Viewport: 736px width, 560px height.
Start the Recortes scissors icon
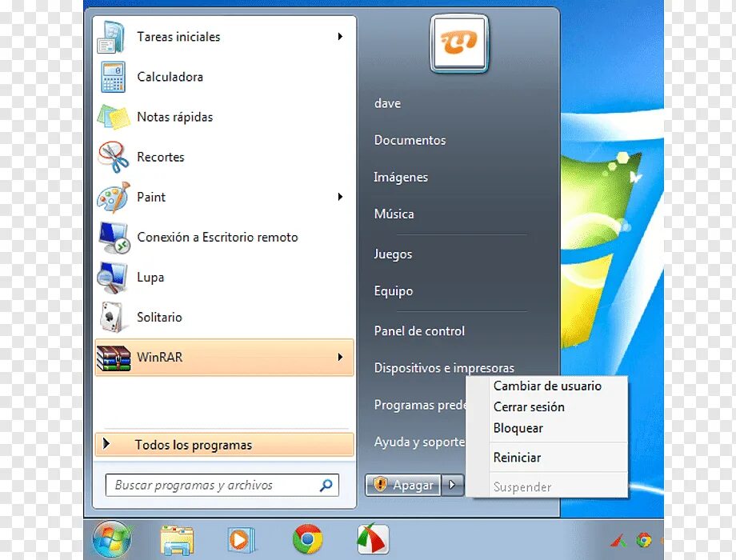[x=113, y=158]
